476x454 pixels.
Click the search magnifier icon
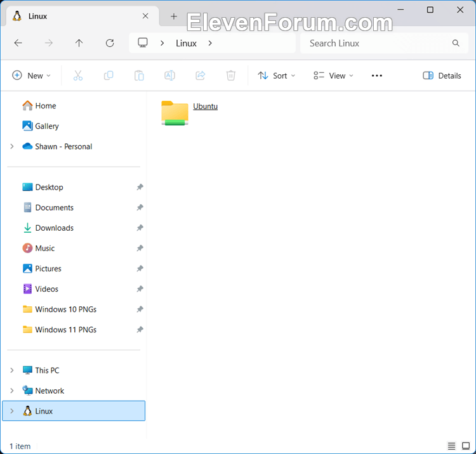click(x=456, y=43)
